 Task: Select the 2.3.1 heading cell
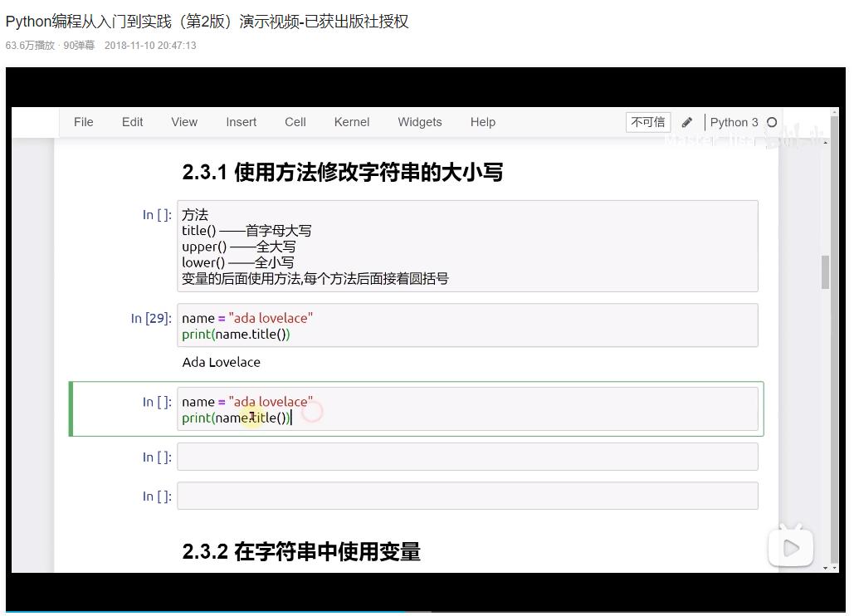point(343,172)
